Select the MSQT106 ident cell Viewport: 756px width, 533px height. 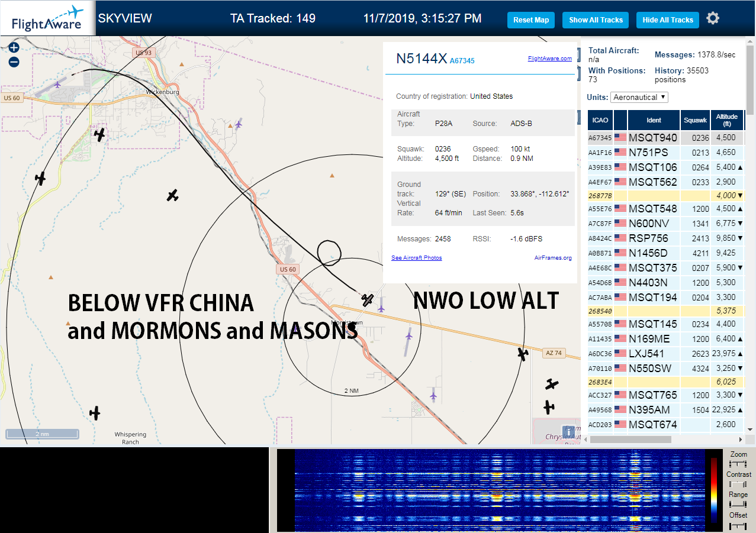652,167
